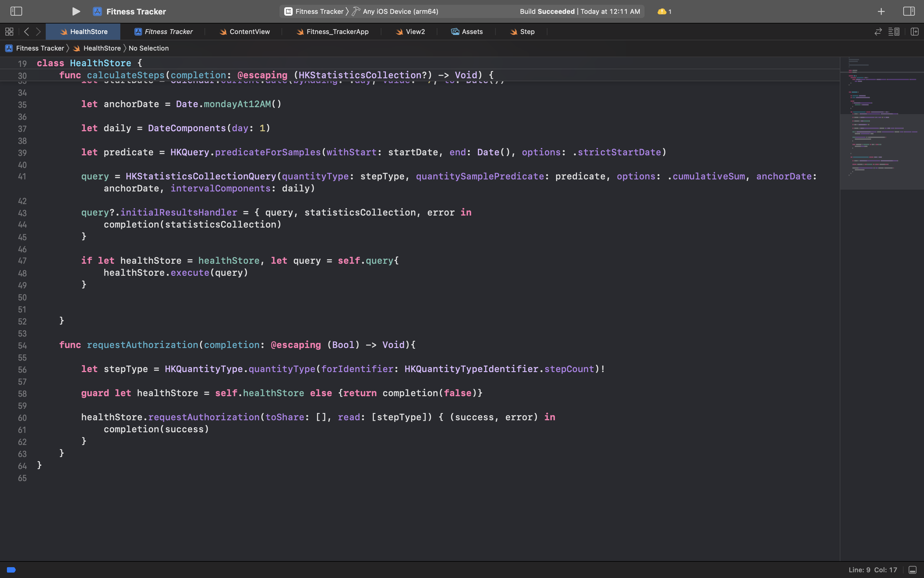Run the Fitness Tracker project

click(76, 11)
